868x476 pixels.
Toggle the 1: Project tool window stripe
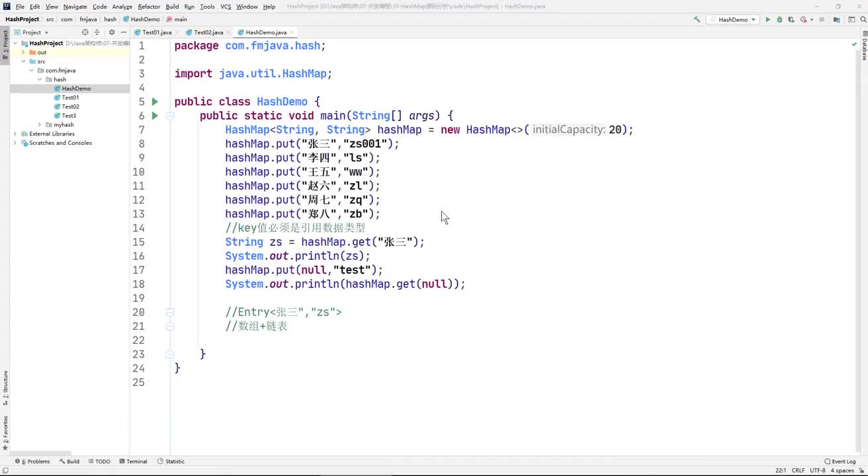[x=5, y=46]
